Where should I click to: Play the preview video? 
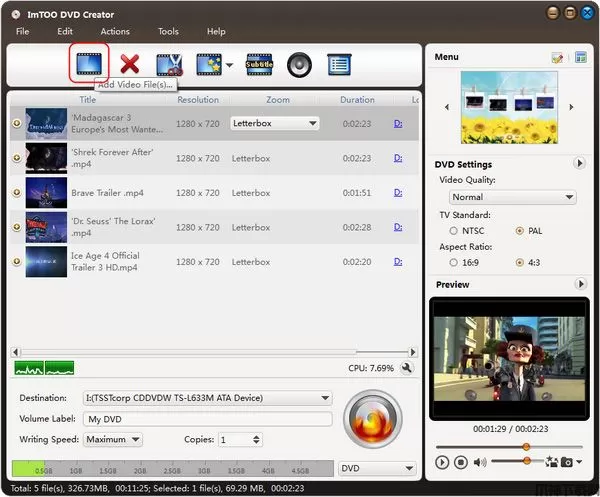(442, 462)
